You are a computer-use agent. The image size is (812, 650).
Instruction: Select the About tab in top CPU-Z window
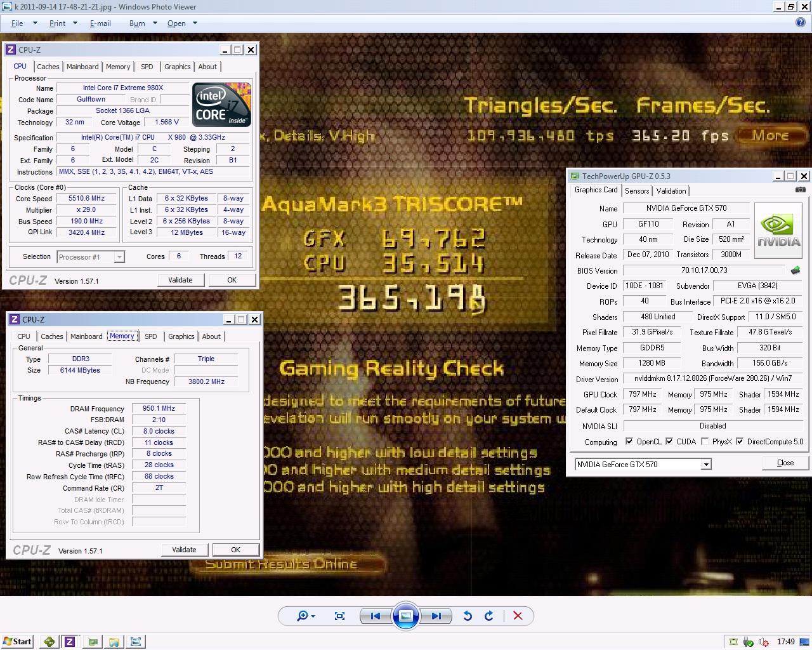[207, 67]
